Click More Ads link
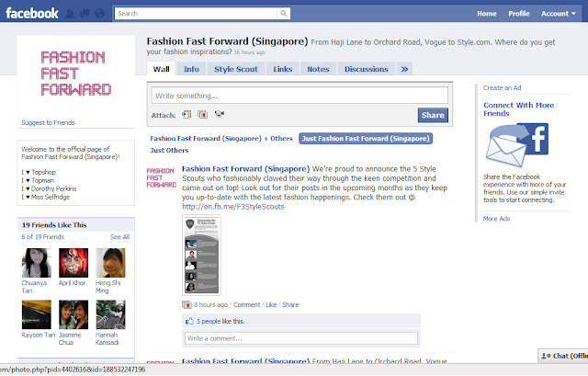Screen dimensions: 588x376 click(x=496, y=219)
